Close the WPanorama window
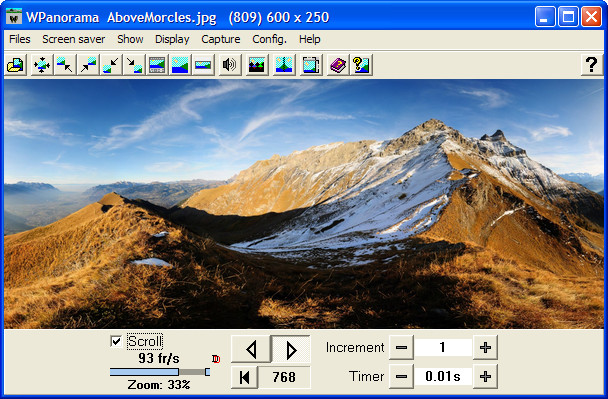The image size is (608, 399). coord(591,17)
